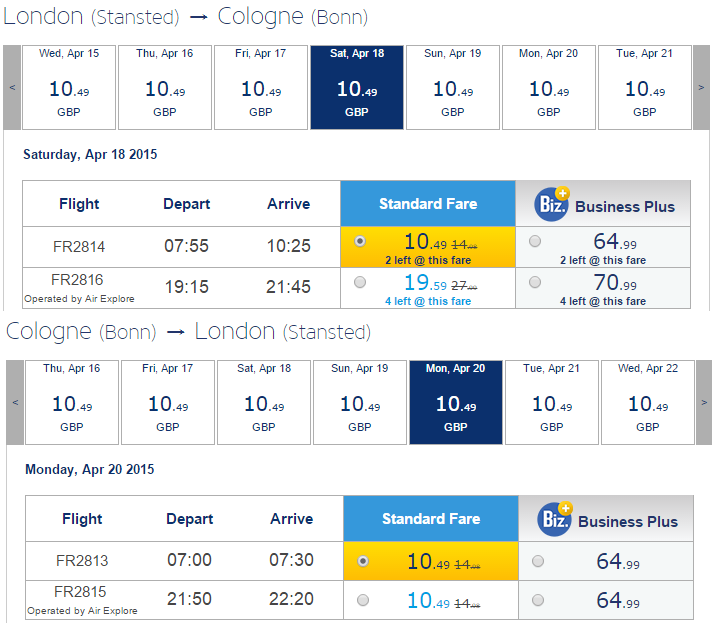
Task: Choose Business Plus 64.99 for flight FR2814
Action: (x=535, y=241)
